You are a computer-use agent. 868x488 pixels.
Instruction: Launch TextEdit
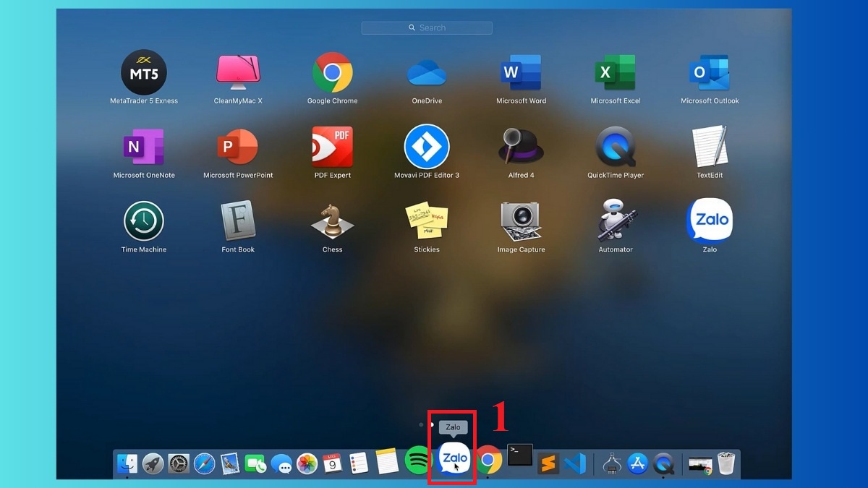click(710, 147)
